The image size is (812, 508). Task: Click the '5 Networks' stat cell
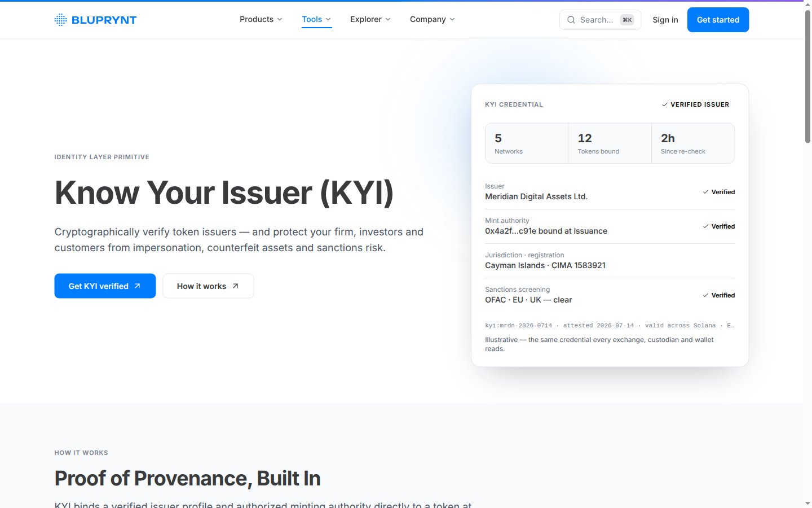pos(527,143)
